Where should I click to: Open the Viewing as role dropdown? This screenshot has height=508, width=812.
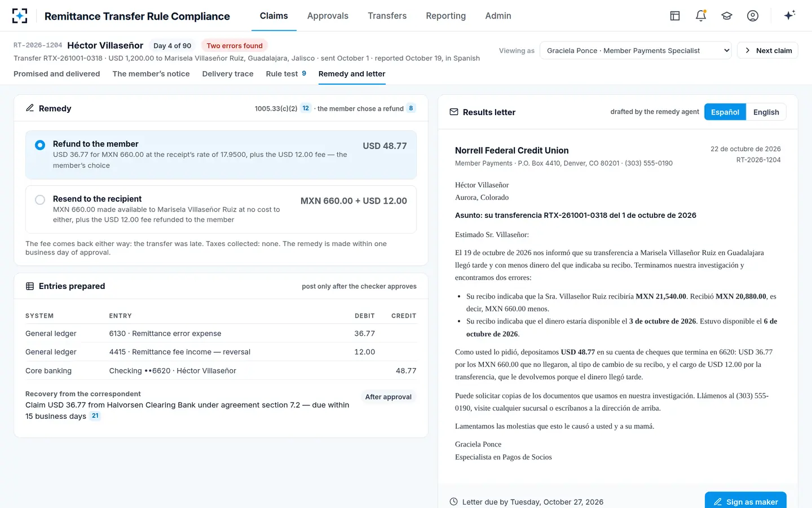click(x=636, y=50)
